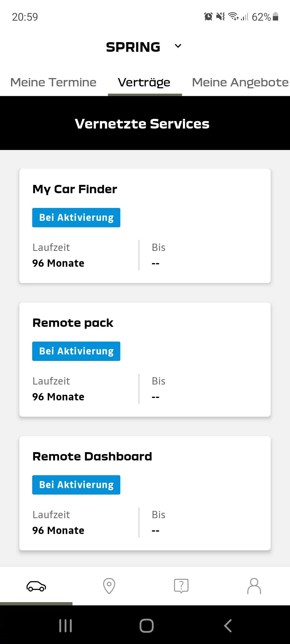Tap the alarm icon in status bar
290x644 pixels.
[x=208, y=17]
